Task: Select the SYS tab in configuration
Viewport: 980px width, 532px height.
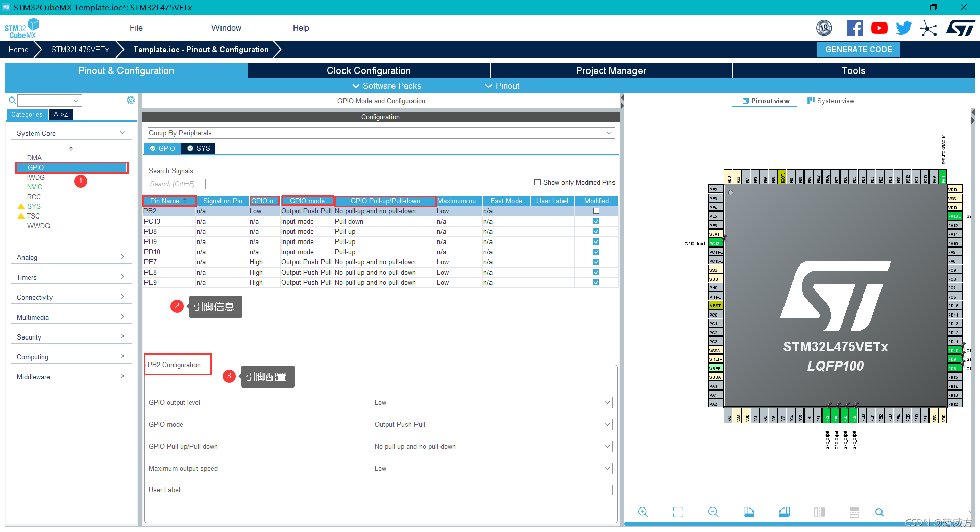Action: pos(199,148)
